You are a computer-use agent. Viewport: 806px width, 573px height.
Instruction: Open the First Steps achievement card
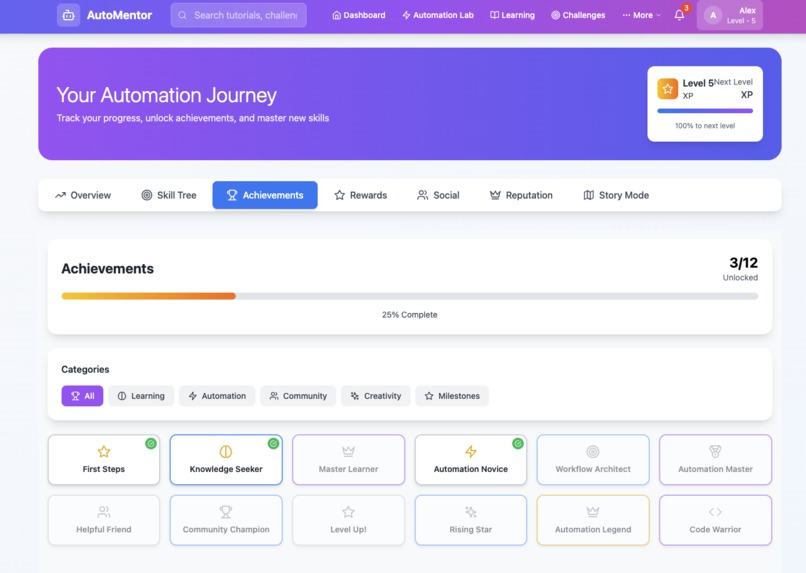point(104,459)
